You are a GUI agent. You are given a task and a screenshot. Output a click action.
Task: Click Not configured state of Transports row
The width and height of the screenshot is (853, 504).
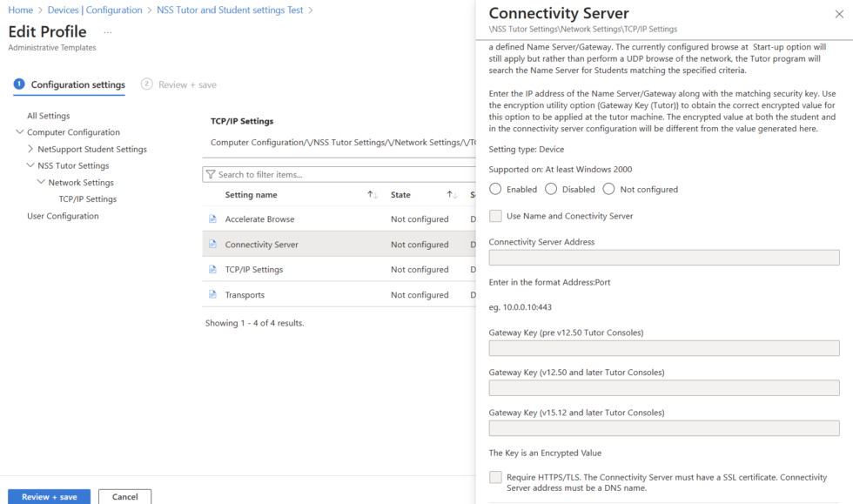(x=420, y=294)
